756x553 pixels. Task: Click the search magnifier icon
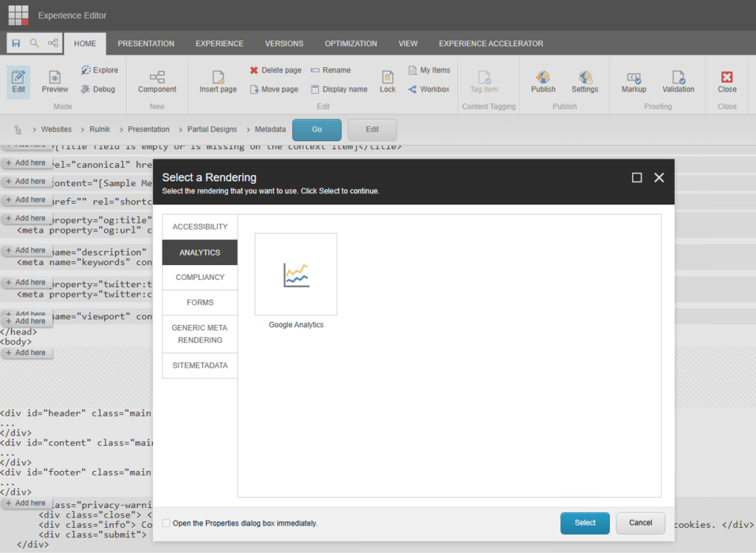point(34,44)
